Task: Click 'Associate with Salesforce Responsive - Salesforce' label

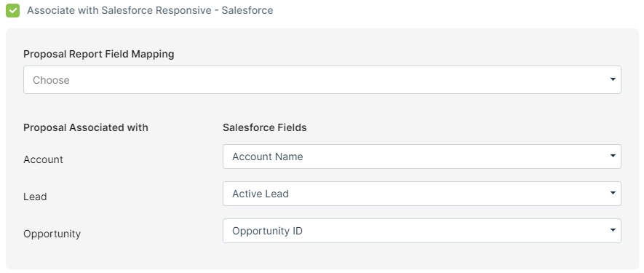Action: click(150, 10)
